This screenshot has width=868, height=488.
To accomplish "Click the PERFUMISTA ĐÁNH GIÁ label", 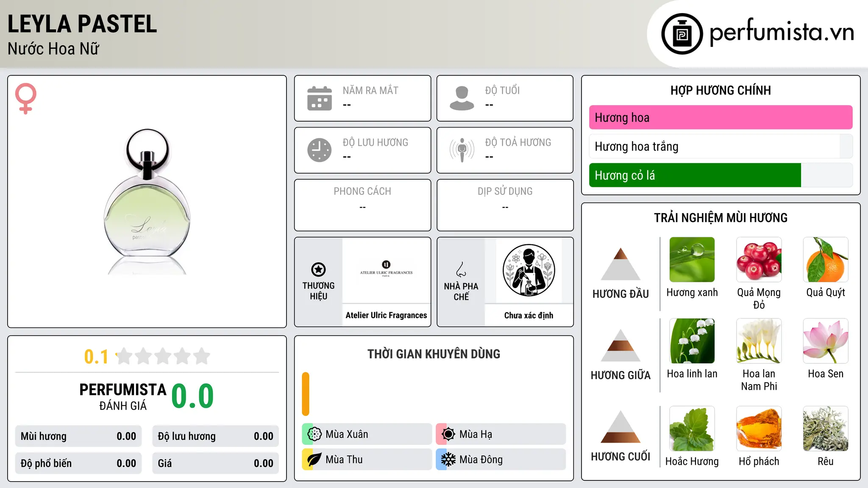I will (x=123, y=396).
